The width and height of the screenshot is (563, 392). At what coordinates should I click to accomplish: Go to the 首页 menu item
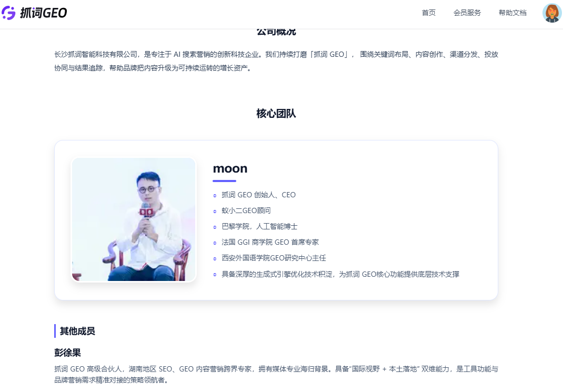point(429,13)
